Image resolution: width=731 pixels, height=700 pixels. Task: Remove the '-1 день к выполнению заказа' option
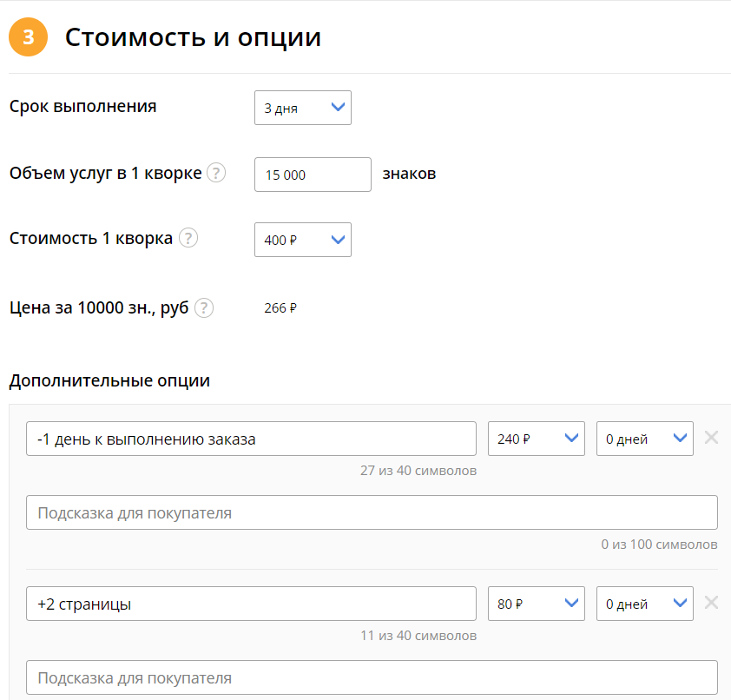click(711, 438)
